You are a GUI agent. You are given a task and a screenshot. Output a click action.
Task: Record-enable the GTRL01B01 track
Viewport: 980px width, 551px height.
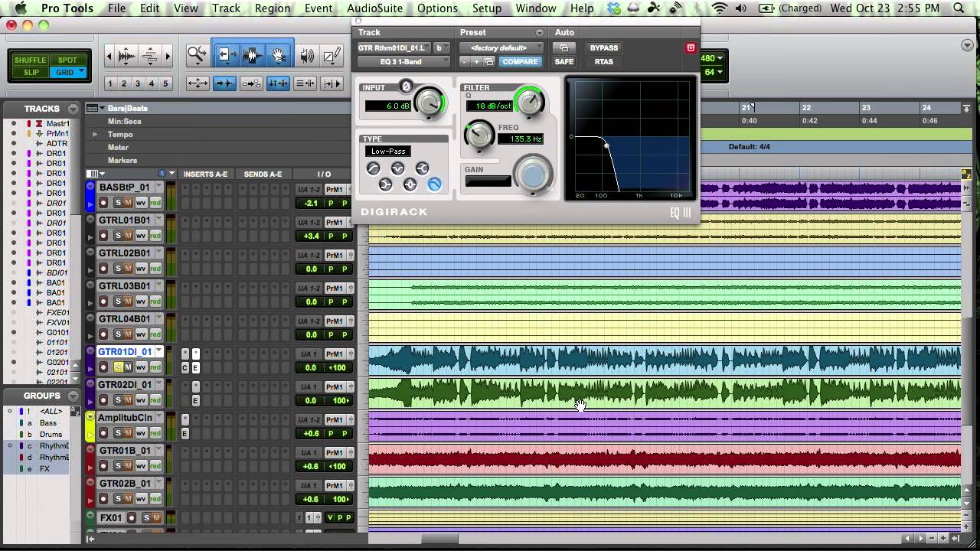(x=103, y=236)
